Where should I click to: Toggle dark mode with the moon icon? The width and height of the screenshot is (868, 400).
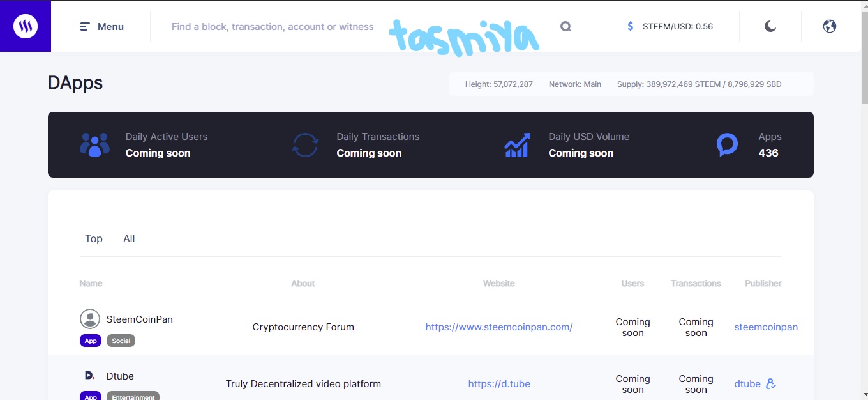coord(770,26)
